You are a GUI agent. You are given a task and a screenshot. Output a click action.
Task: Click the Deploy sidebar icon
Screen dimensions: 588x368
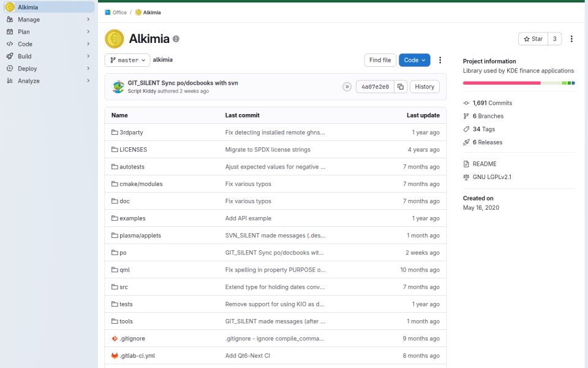10,69
